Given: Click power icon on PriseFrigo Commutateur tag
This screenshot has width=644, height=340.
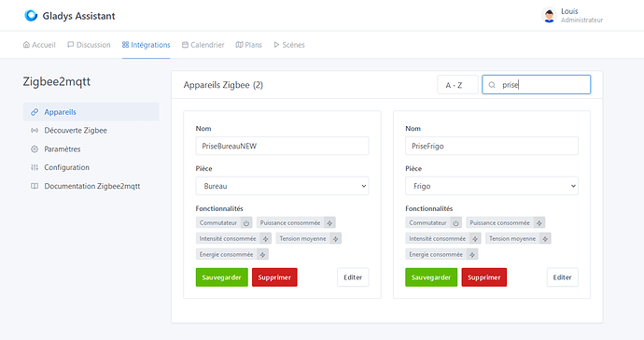Looking at the screenshot, I should click(x=455, y=223).
